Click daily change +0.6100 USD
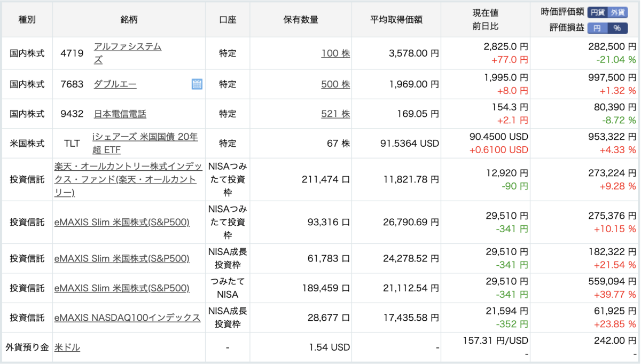This screenshot has width=641, height=364. [499, 150]
